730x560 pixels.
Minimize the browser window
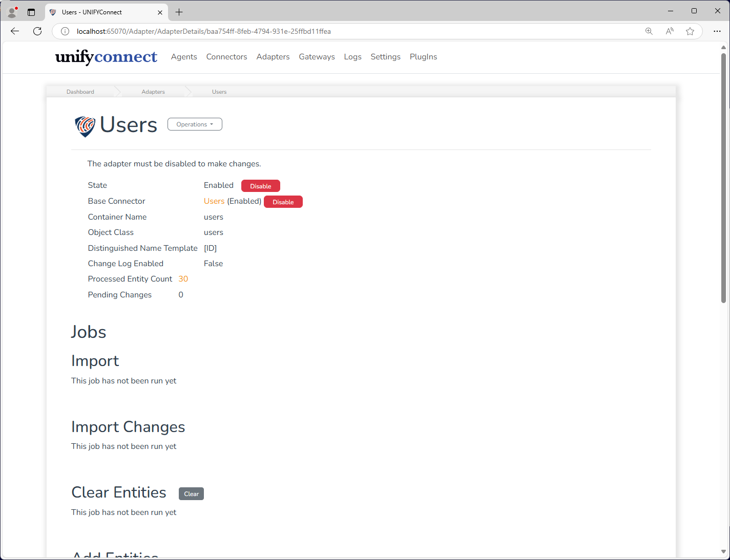(x=670, y=11)
